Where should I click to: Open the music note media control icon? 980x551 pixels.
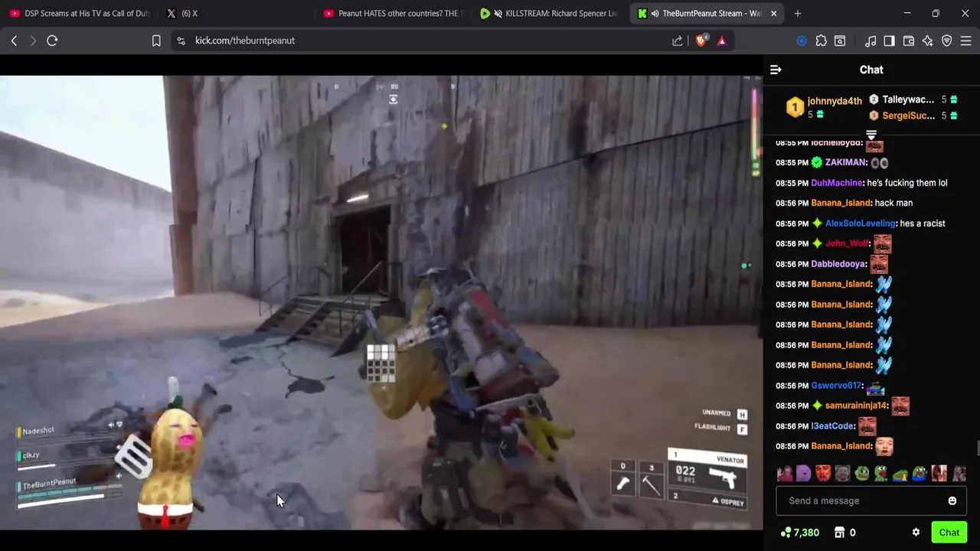coord(871,41)
